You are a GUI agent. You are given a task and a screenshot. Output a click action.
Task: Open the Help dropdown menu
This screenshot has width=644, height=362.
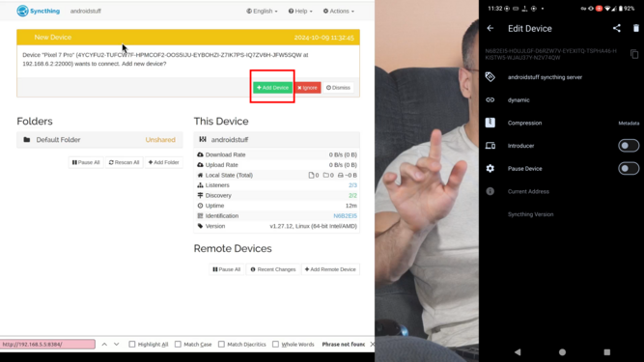pyautogui.click(x=300, y=11)
